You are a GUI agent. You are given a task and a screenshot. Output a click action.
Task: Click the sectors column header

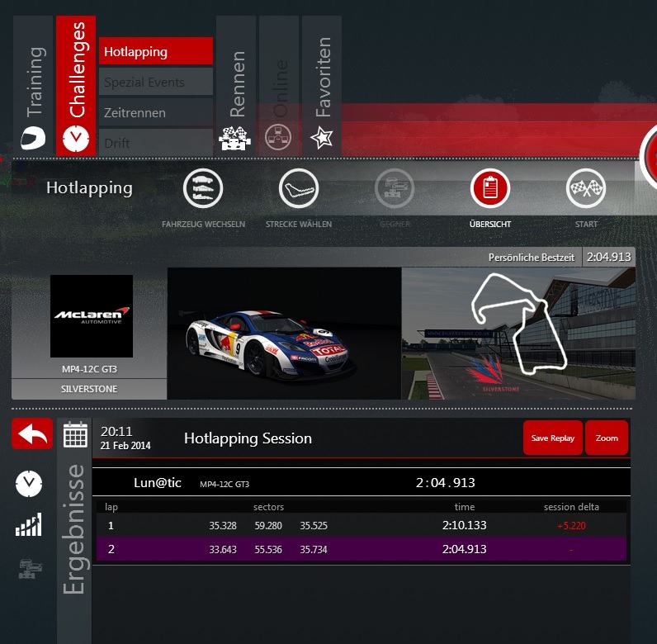point(268,507)
